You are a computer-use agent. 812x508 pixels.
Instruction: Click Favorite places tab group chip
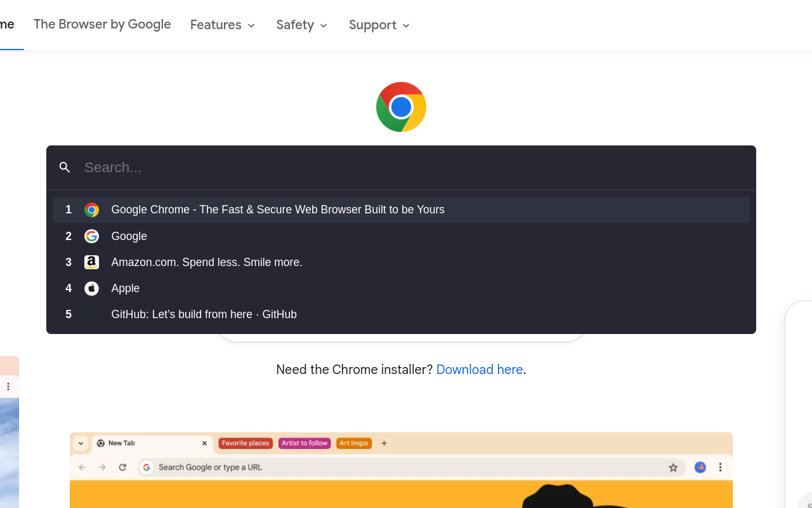click(x=246, y=443)
